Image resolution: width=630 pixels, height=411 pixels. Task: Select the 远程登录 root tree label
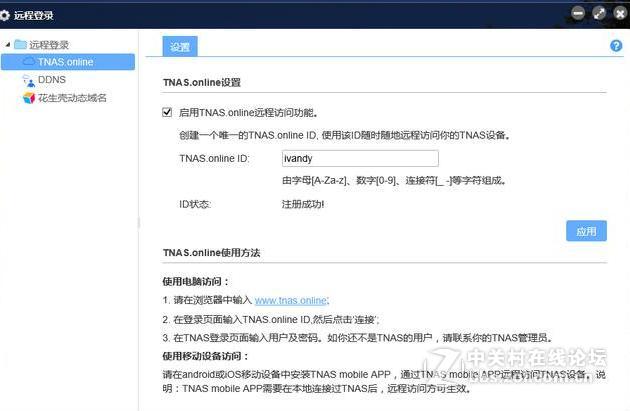click(49, 45)
